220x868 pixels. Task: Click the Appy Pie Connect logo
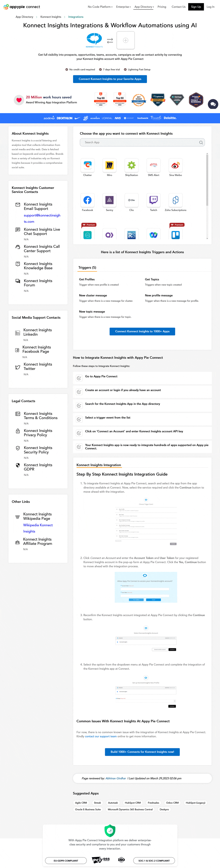point(22,7)
